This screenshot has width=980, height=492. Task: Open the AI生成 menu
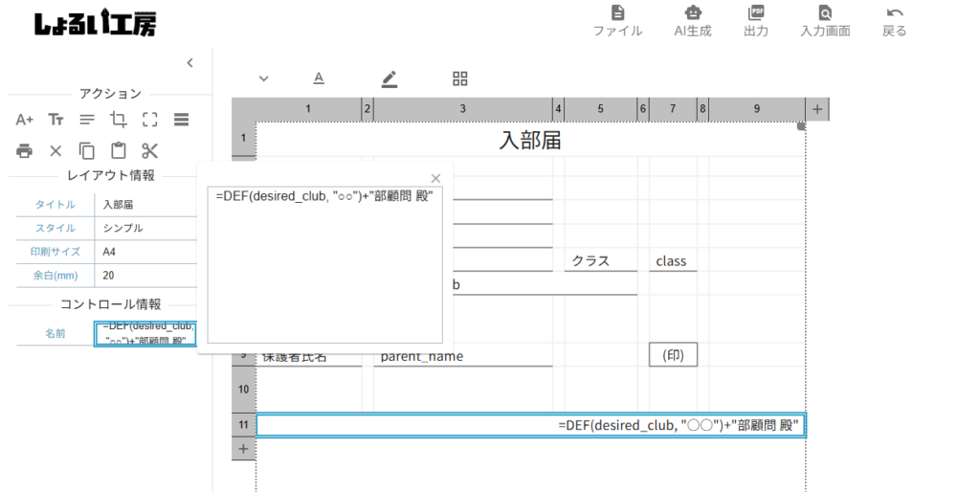[693, 21]
